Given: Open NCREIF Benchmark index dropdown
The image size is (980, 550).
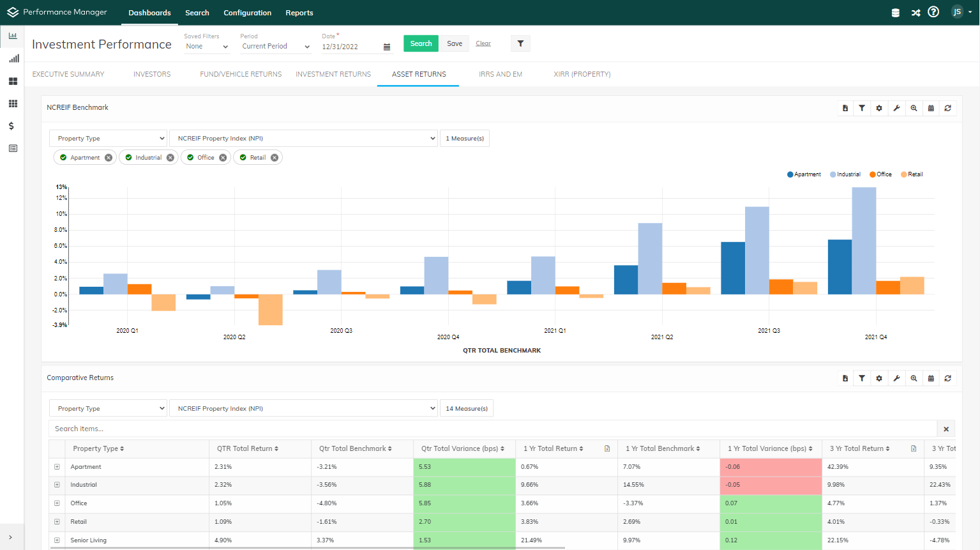Looking at the screenshot, I should pos(304,139).
